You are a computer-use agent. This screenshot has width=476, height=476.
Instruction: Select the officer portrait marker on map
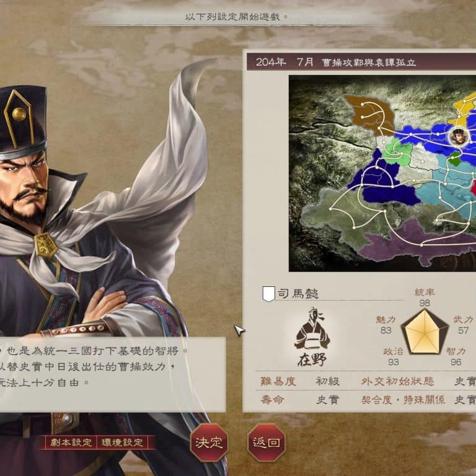tap(458, 136)
